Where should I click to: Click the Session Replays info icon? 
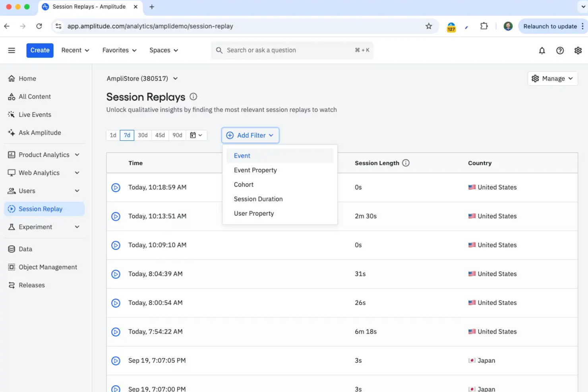tap(193, 97)
